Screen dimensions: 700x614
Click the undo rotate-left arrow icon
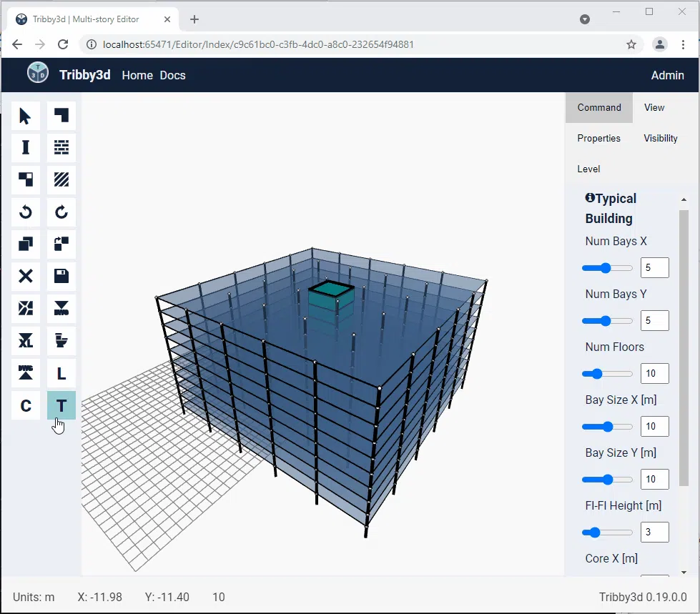(x=26, y=212)
